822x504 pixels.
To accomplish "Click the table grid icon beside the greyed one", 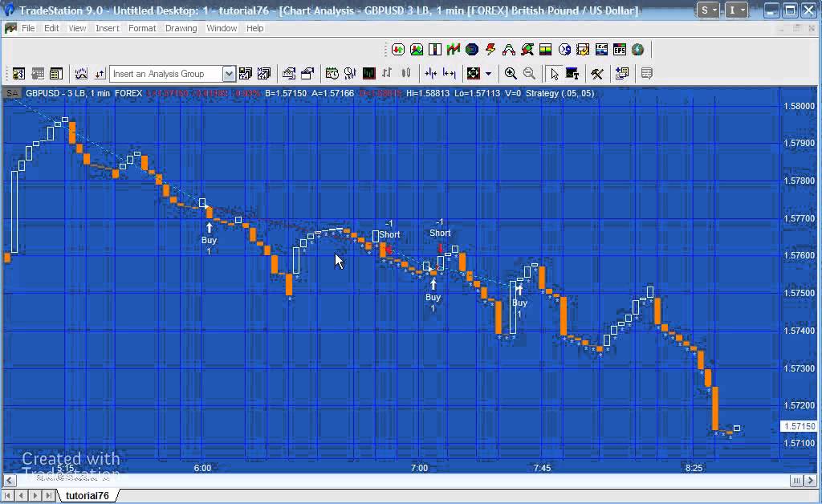I will click(55, 73).
